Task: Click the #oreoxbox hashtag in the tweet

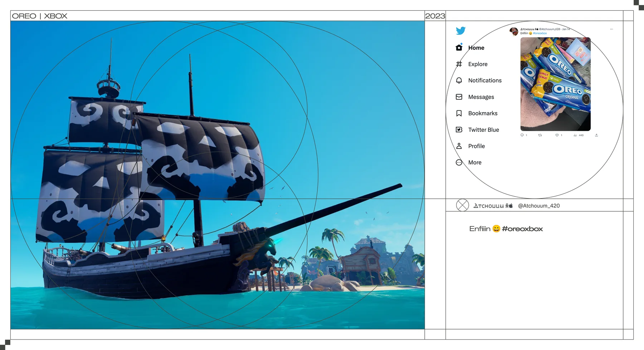Action: (x=540, y=33)
